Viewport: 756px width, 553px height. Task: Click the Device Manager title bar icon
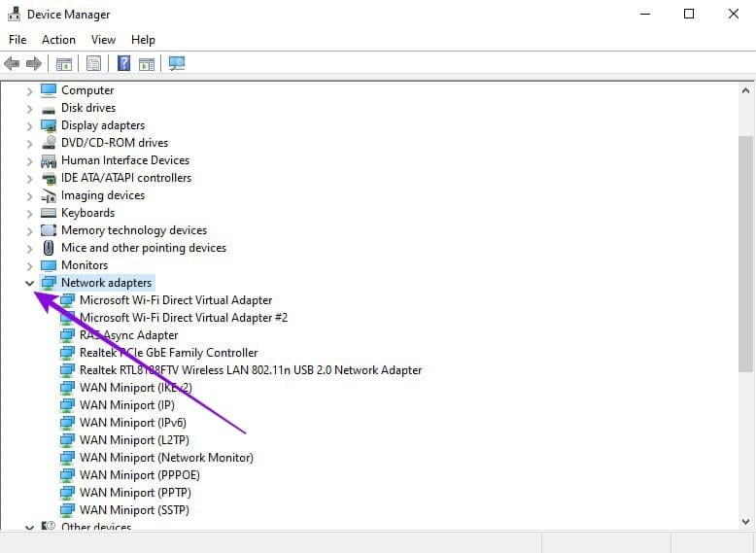(14, 14)
